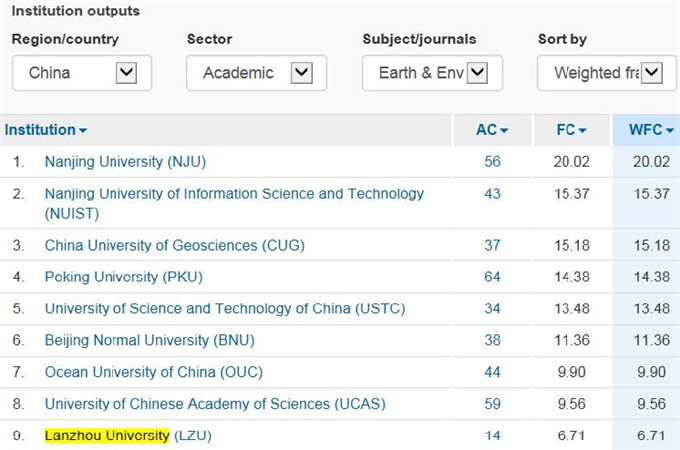
Task: Open the Subject/journals Earth & Env dropdown
Action: [432, 73]
